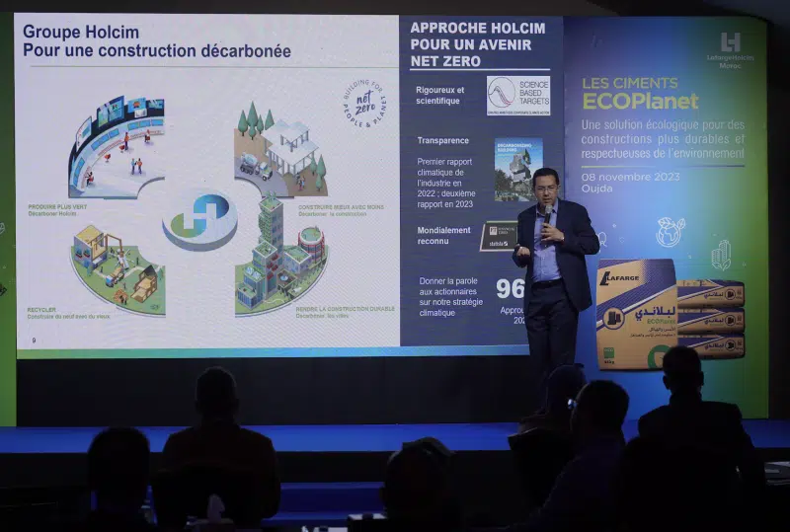This screenshot has height=532, width=790.
Task: Click the Transparence section label
Action: [443, 141]
